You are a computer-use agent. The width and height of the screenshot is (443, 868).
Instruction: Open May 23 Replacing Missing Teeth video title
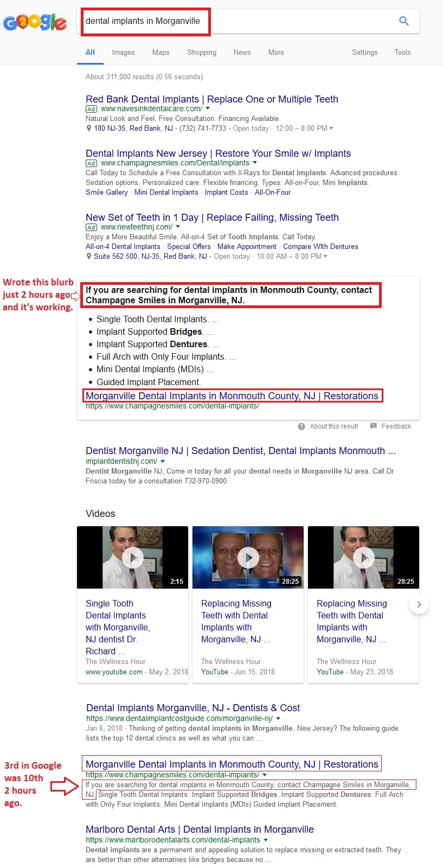point(352,621)
